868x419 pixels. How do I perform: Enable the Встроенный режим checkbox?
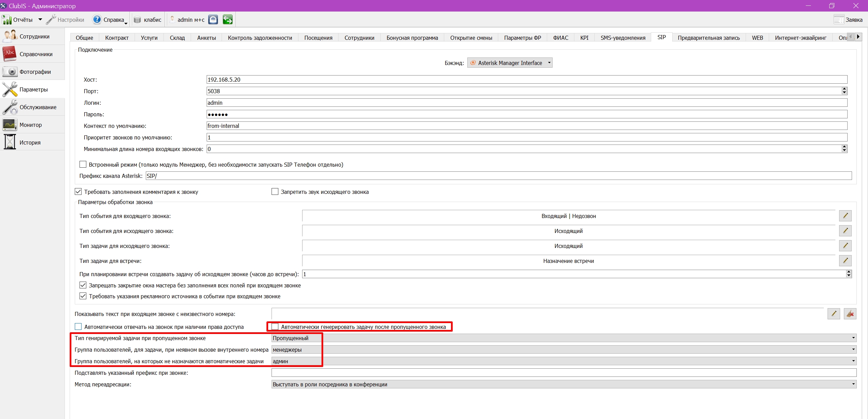point(83,165)
